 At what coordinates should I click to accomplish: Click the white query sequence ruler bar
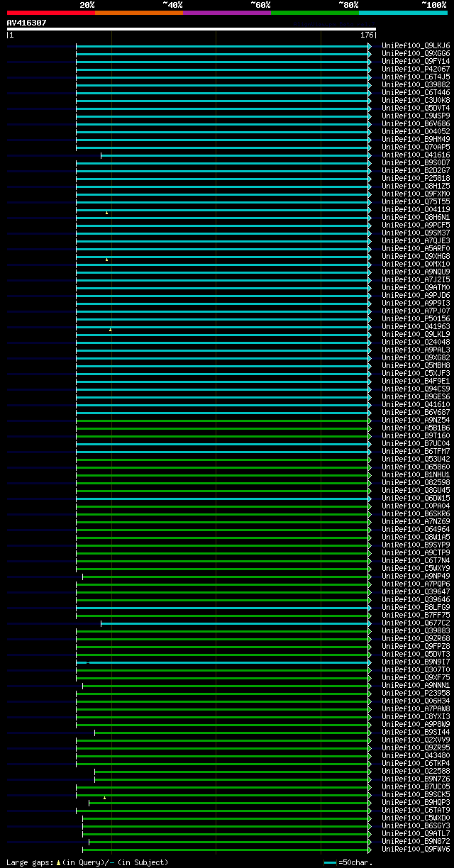click(191, 29)
